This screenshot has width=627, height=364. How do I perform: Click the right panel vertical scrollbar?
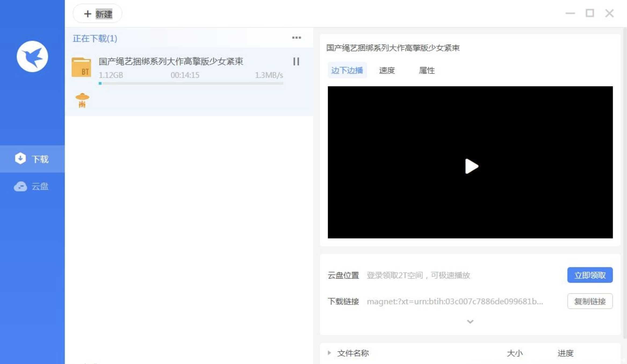[x=625, y=183]
